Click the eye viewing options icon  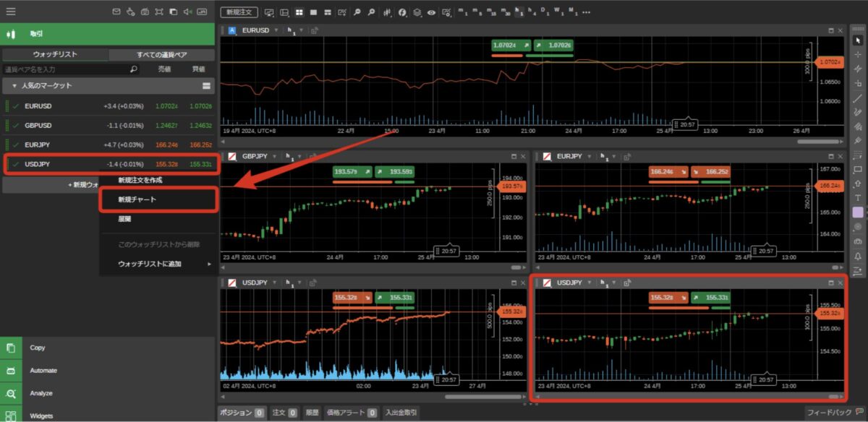coord(431,12)
